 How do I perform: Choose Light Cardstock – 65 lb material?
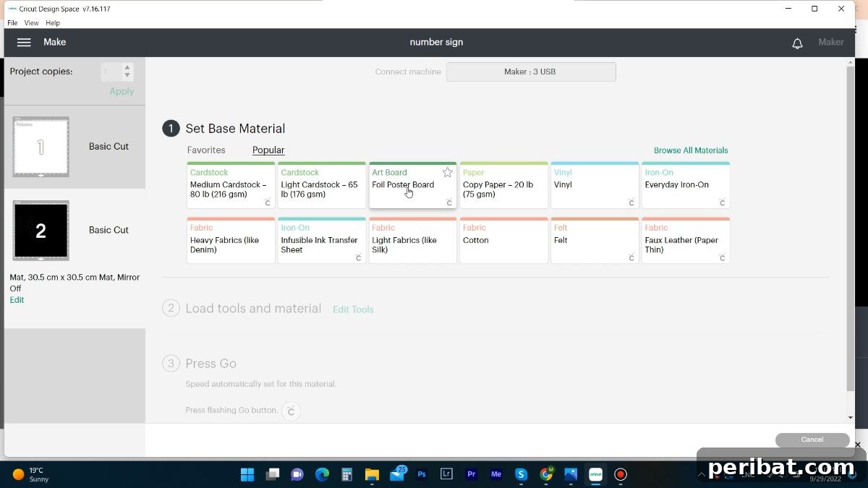[322, 185]
